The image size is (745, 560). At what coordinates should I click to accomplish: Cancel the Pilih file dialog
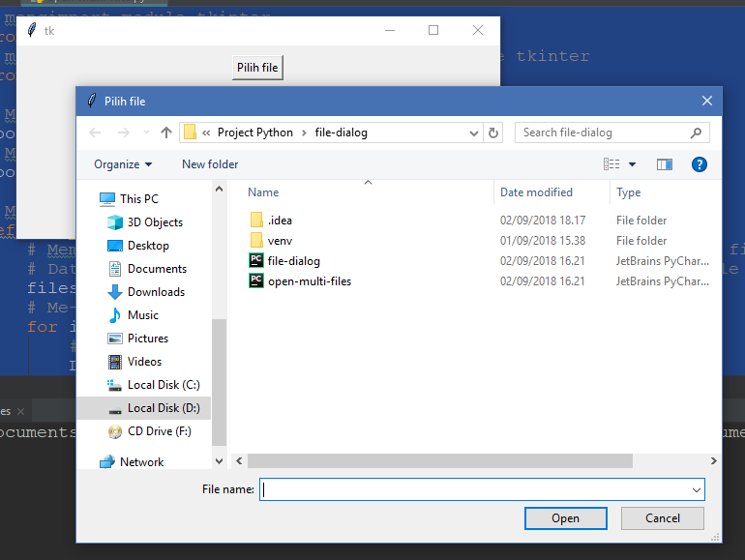(663, 518)
